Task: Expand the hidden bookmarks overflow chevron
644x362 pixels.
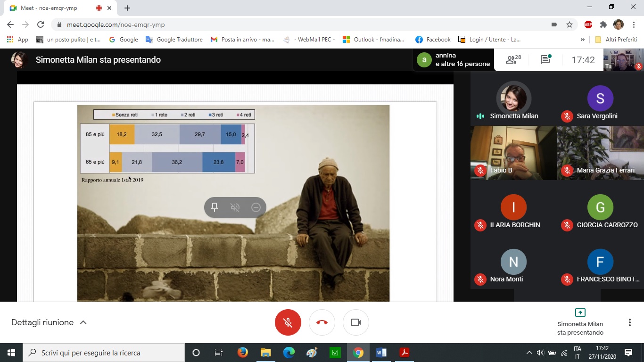Action: [x=583, y=40]
